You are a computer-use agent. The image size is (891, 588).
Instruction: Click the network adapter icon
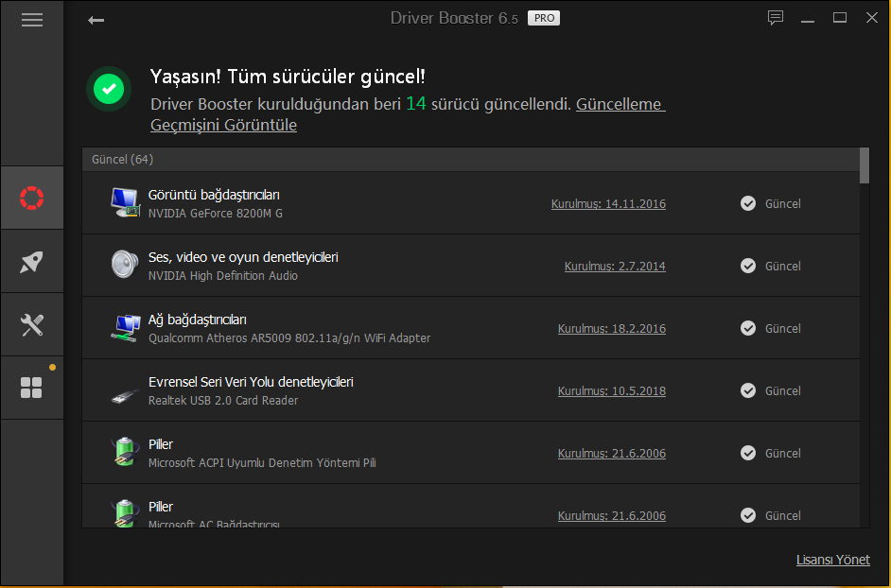coord(125,328)
